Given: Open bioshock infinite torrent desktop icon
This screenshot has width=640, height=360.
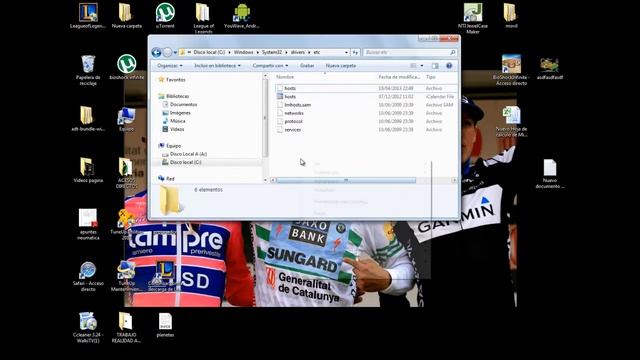Looking at the screenshot, I should tap(127, 67).
